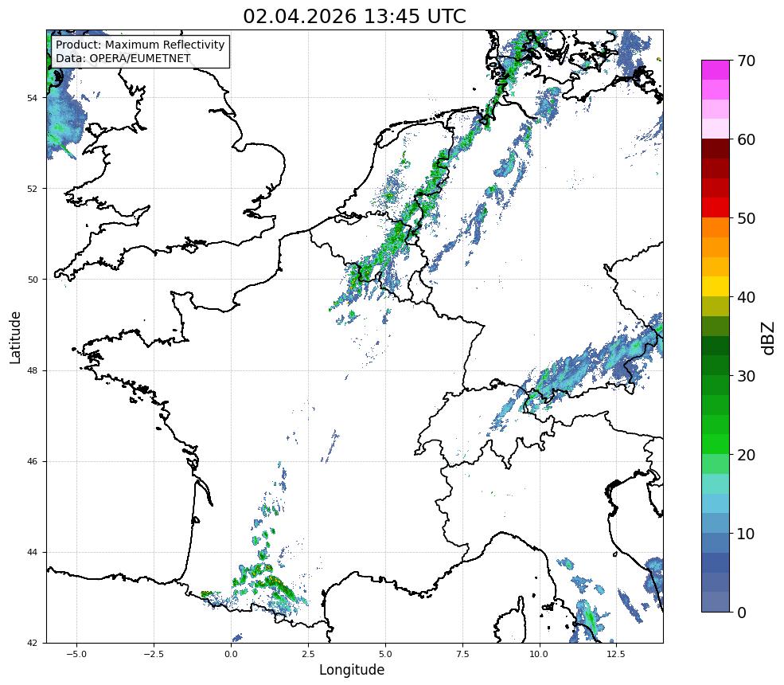Viewport: 784px width, 685px height.
Task: Click the latitude tick label 46
Action: click(x=32, y=461)
